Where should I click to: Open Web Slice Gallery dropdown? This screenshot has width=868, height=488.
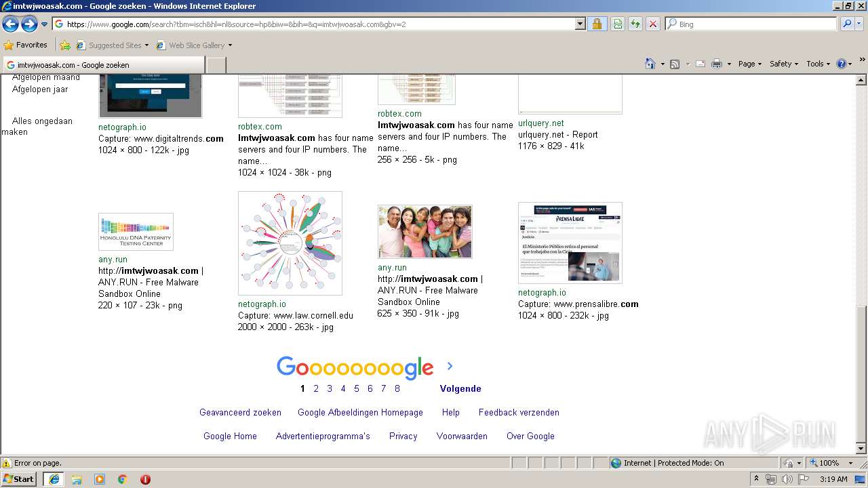point(194,45)
